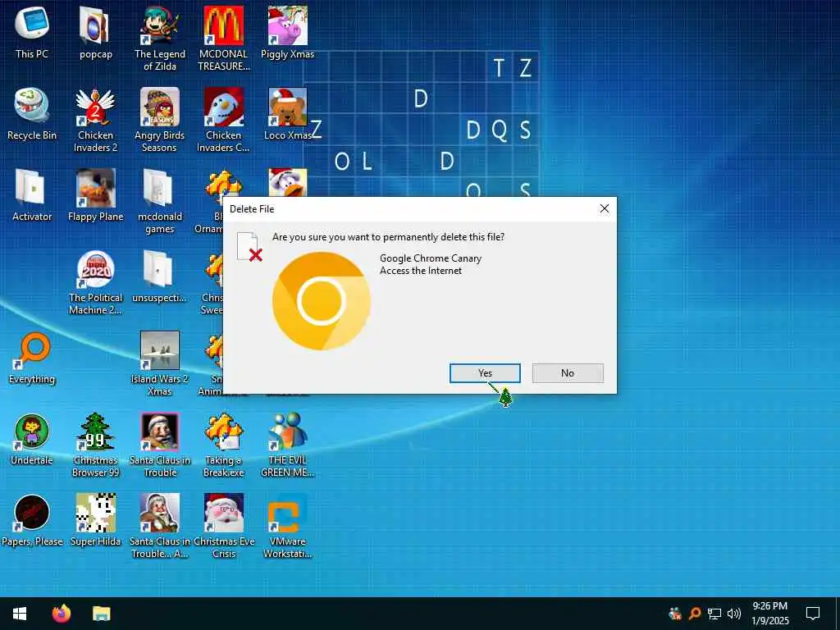
Task: Open the volume control in system tray
Action: pyautogui.click(x=734, y=614)
